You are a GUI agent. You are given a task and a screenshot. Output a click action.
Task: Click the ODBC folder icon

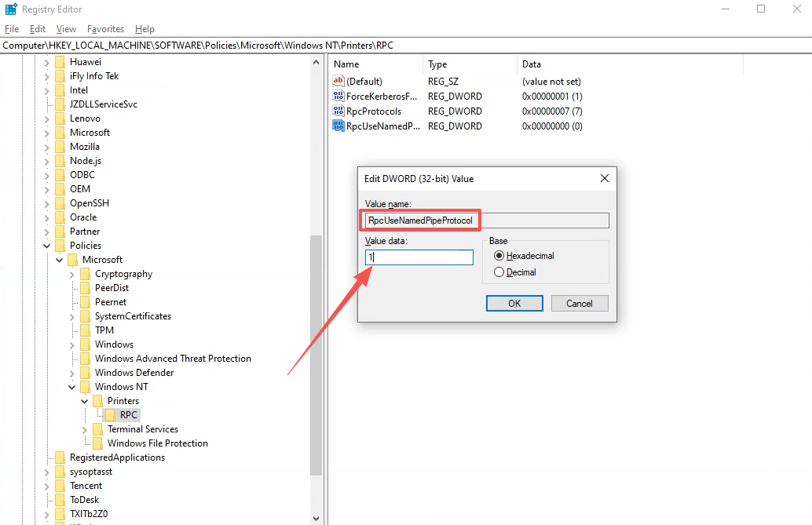[x=60, y=175]
